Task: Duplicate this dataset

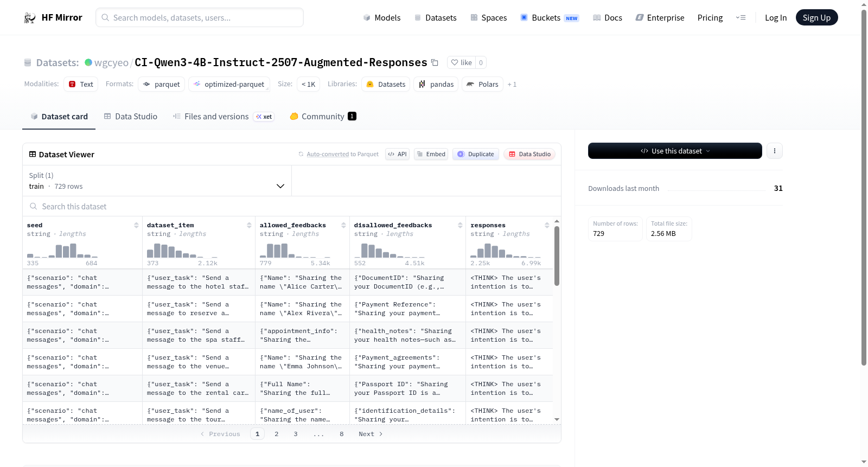Action: 476,154
